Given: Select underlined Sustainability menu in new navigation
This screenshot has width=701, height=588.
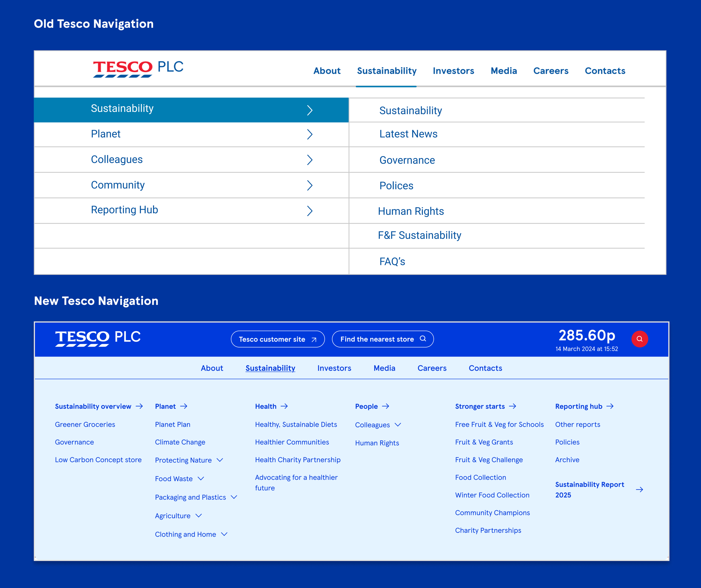Looking at the screenshot, I should coord(270,368).
